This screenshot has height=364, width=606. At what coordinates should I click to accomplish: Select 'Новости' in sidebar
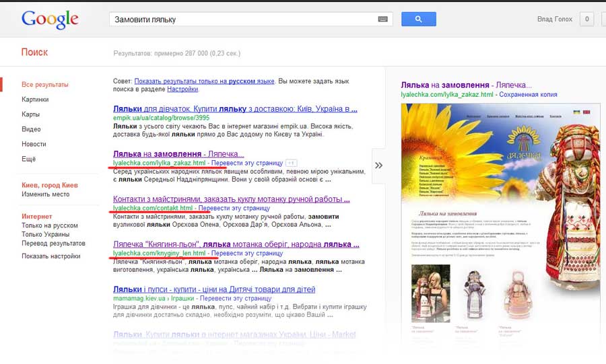point(34,144)
